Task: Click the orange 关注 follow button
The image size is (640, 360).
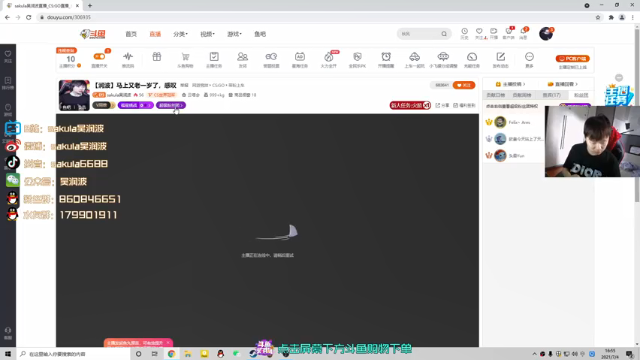Action: pos(464,85)
